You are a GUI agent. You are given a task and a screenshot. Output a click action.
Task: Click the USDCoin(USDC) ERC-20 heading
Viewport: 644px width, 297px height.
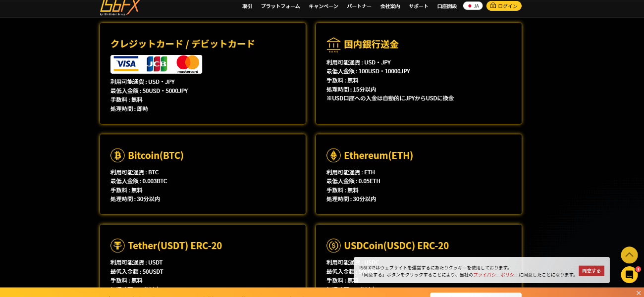396,245
